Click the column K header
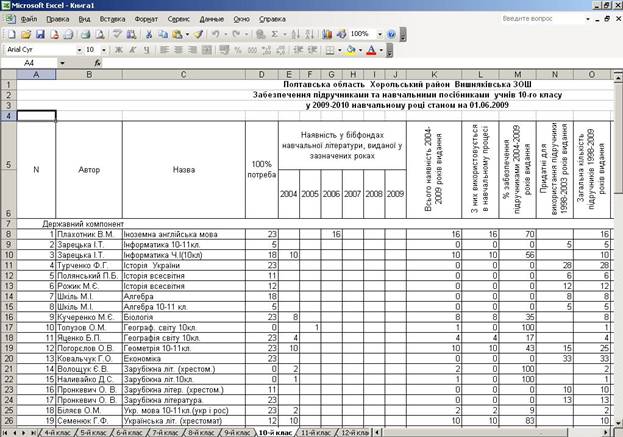 pyautogui.click(x=434, y=74)
